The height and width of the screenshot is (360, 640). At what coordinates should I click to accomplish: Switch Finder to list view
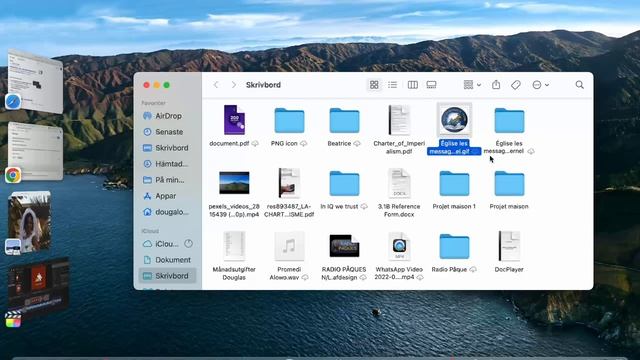click(393, 84)
